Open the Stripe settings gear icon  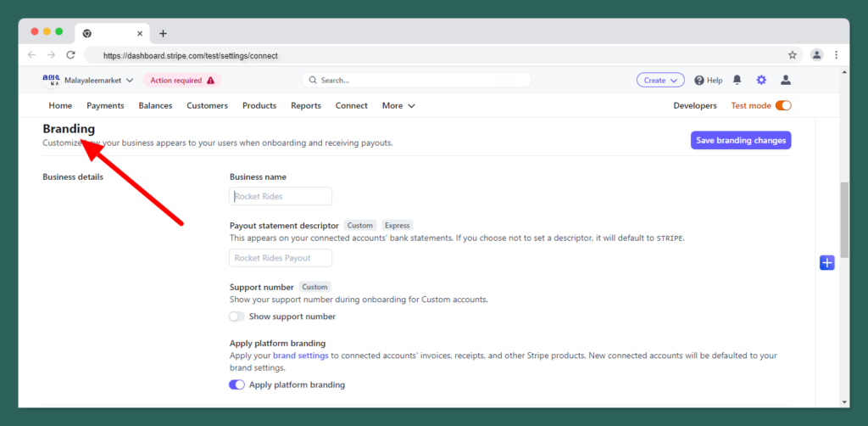click(761, 80)
